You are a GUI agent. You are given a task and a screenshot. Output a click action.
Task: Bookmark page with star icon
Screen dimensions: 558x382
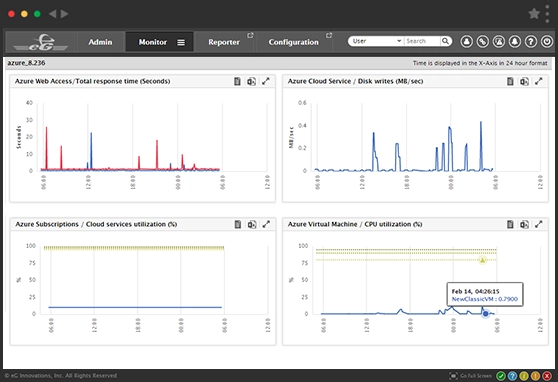[x=534, y=14]
